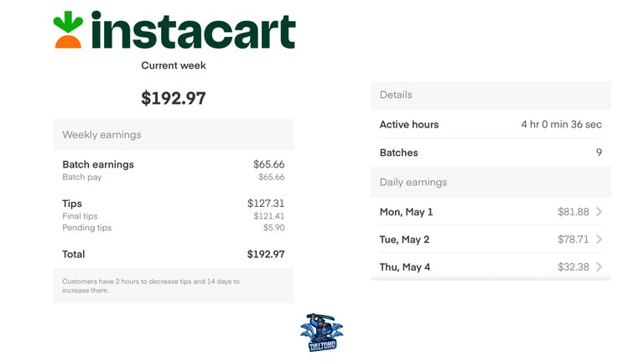This screenshot has width=644, height=362.
Task: Click the Daltono samurai logo
Action: [x=322, y=333]
